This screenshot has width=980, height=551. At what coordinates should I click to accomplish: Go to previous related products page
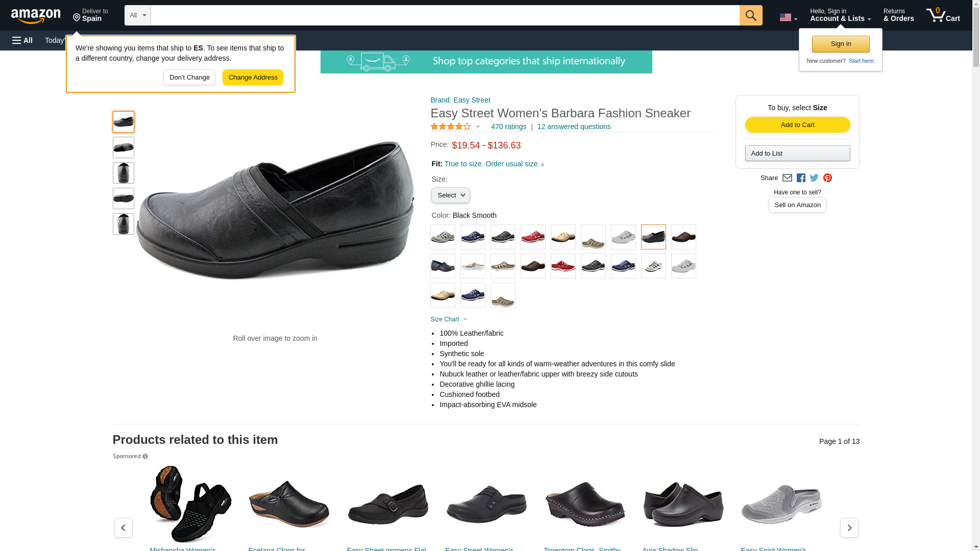coord(124,528)
